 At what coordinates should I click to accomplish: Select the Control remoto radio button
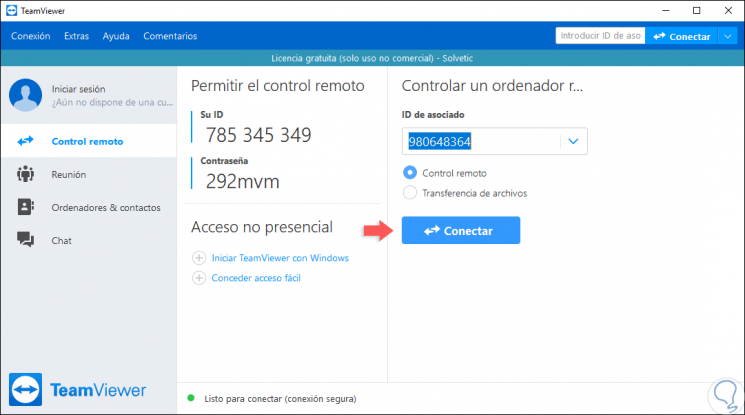point(410,173)
